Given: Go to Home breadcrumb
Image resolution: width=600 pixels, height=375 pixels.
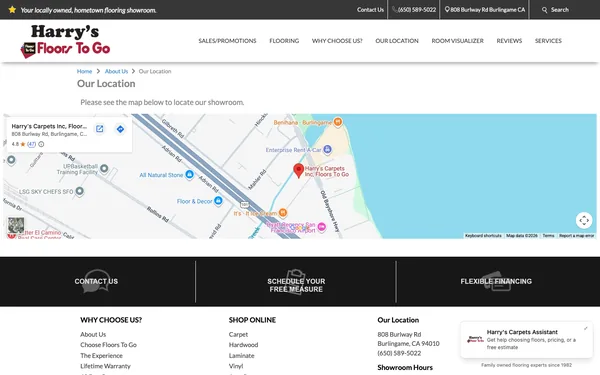Looking at the screenshot, I should (x=84, y=71).
